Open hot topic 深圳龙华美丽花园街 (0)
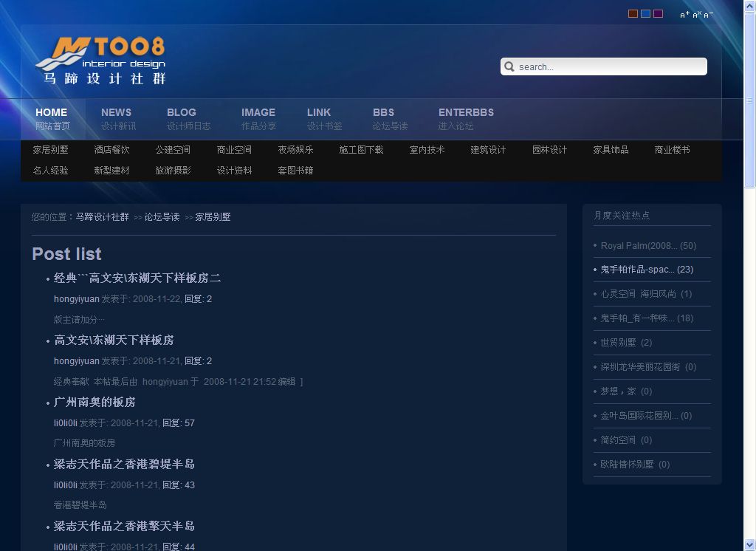This screenshot has height=551, width=756. point(648,367)
